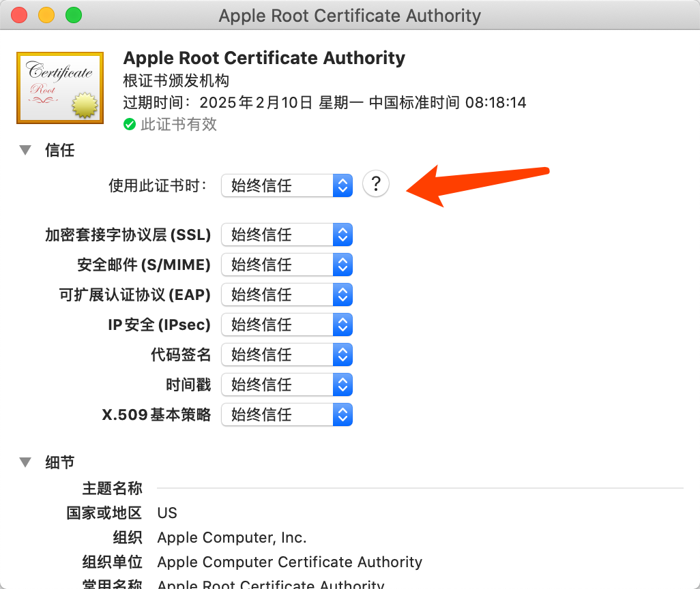Click the 细节 section label
The height and width of the screenshot is (589, 700).
click(60, 462)
